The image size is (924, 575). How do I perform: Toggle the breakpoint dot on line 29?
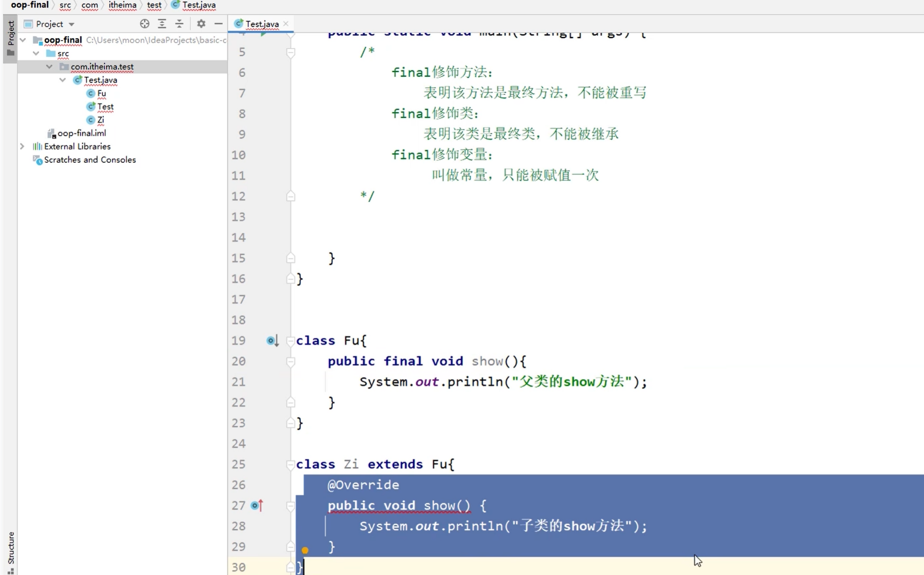[305, 550]
